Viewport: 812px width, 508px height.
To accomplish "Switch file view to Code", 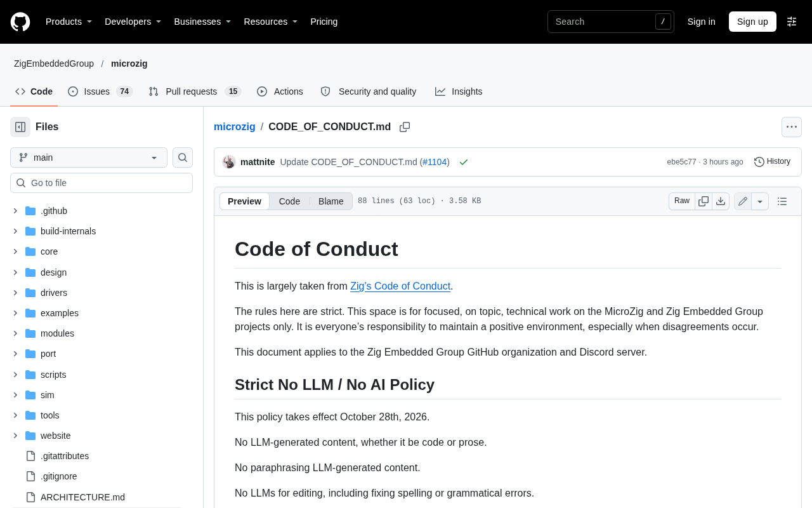I will (289, 201).
